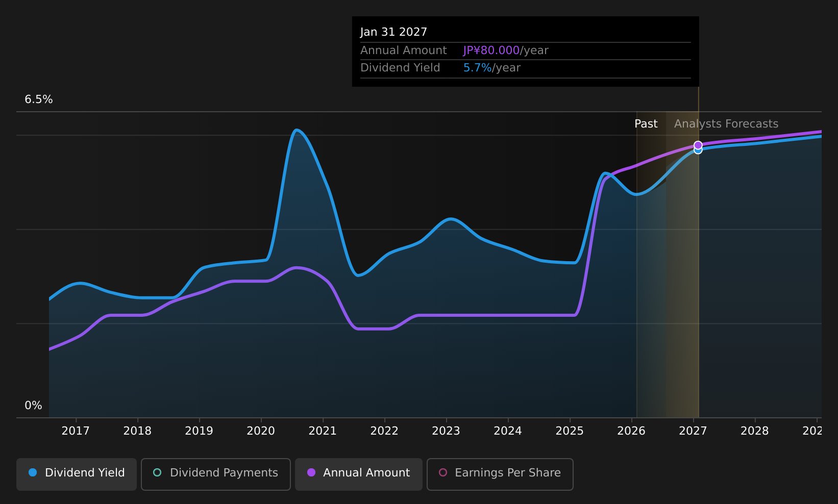838x504 pixels.
Task: Click the purple Annual Amount legend dot
Action: coord(311,472)
